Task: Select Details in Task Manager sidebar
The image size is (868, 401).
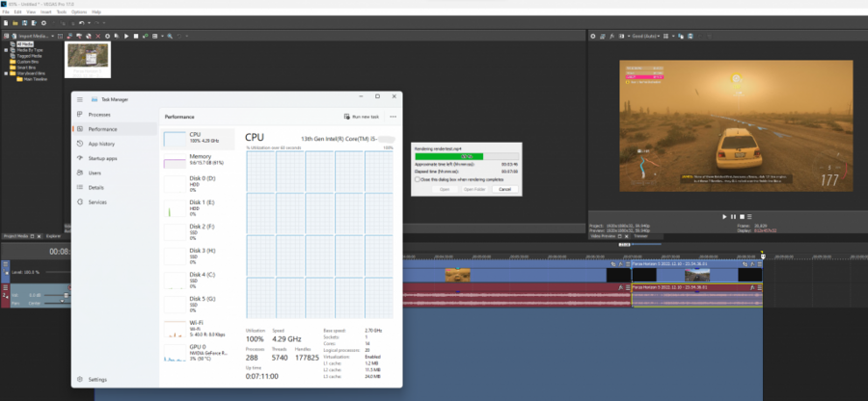Action: pyautogui.click(x=115, y=188)
